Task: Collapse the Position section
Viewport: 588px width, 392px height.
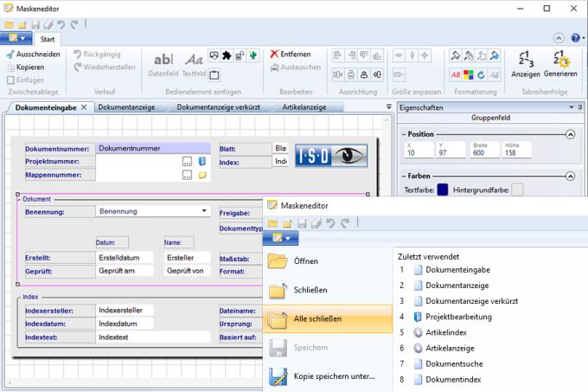Action: point(570,134)
